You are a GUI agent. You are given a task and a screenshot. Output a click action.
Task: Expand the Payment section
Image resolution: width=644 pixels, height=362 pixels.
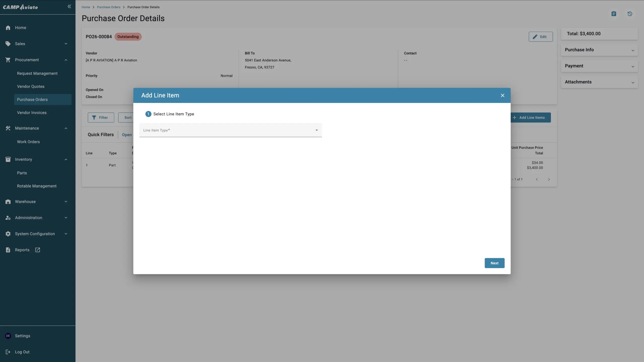(599, 66)
